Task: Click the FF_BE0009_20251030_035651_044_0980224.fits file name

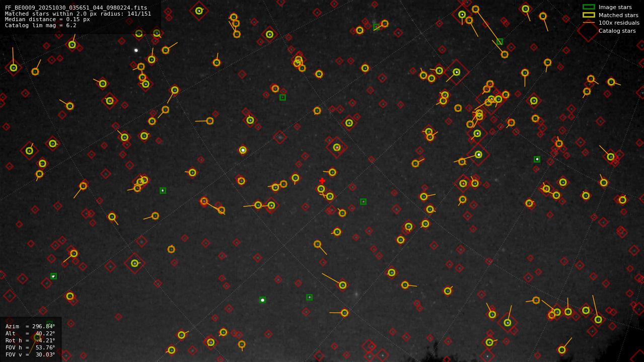Action: (x=76, y=8)
